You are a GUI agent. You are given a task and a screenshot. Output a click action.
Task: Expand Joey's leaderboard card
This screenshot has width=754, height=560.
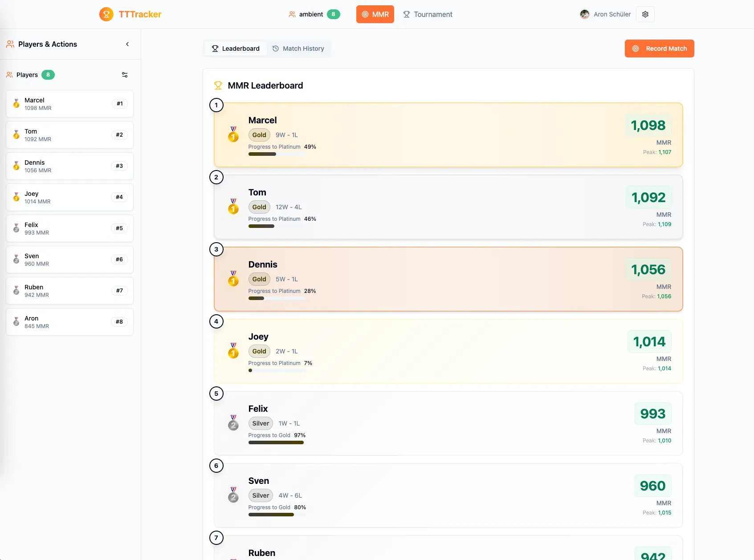[448, 351]
